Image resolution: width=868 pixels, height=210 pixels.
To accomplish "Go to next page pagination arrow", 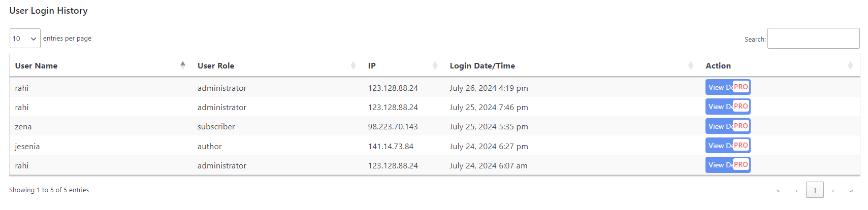I will [833, 190].
